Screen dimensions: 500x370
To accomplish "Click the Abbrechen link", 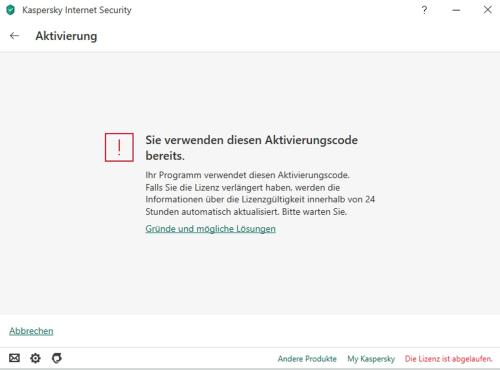I will tap(31, 331).
